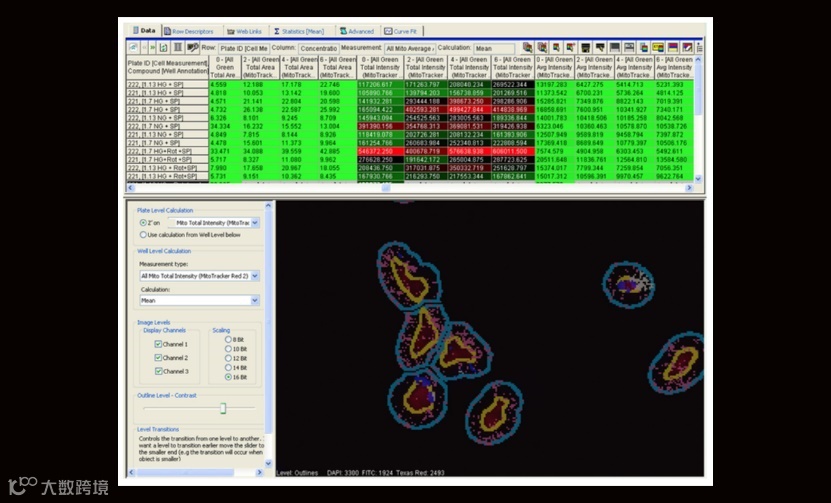Click column header 0 - [All Green Total Intensity

[380, 68]
